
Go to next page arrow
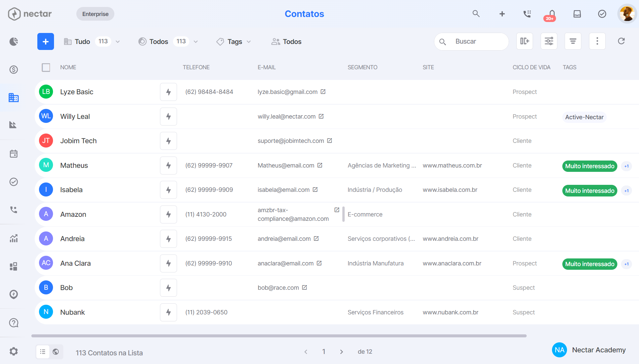(x=341, y=352)
